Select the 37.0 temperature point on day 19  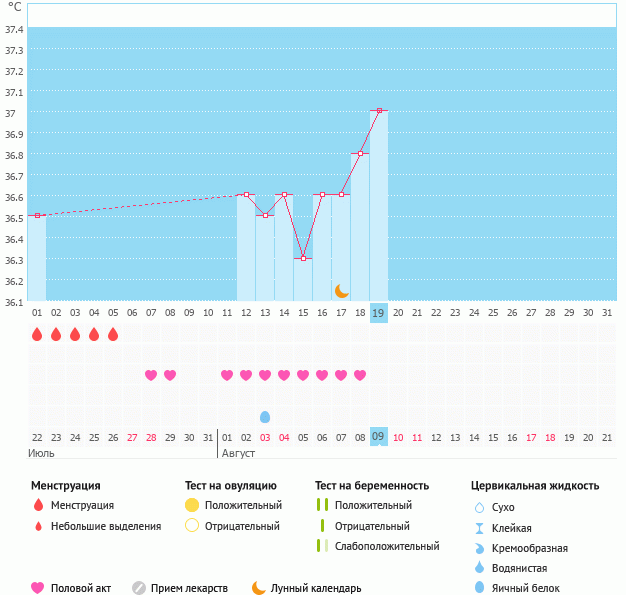pyautogui.click(x=379, y=111)
